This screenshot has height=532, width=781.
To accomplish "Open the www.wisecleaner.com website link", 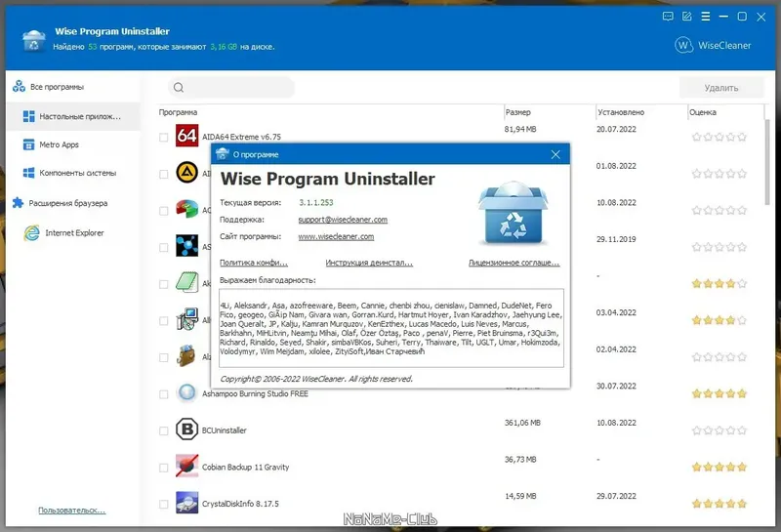I will [x=336, y=236].
